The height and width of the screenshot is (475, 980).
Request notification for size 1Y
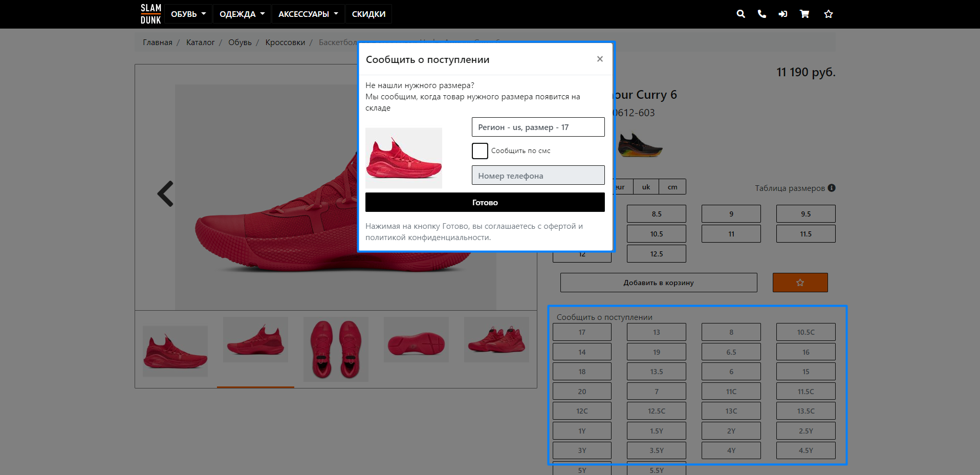click(x=582, y=431)
